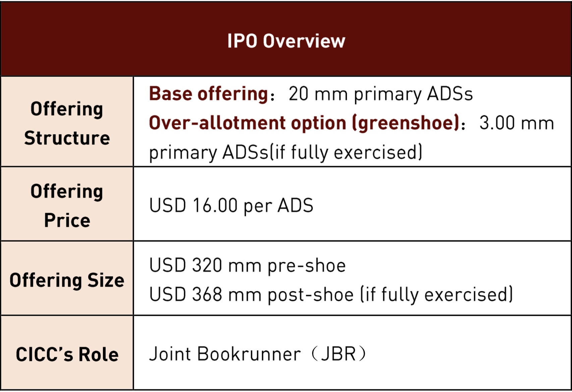This screenshot has width=572, height=392.
Task: Click the word Price in the left column
Action: point(67,220)
